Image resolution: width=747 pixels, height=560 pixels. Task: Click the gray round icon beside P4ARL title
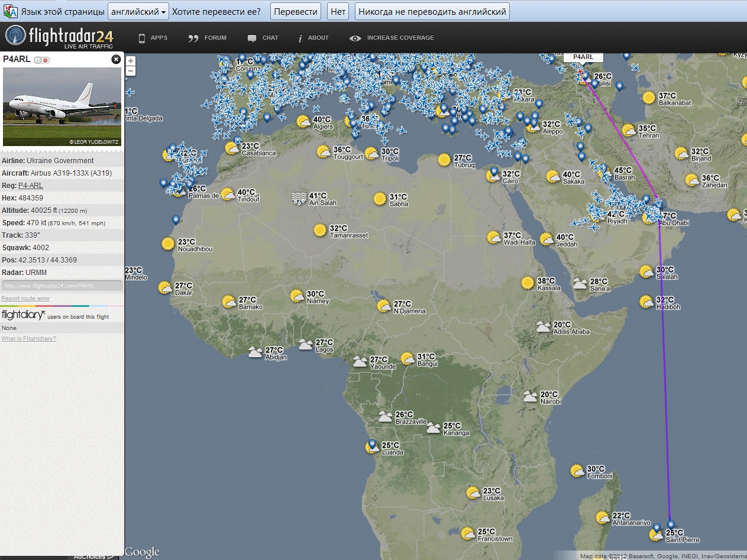(x=38, y=60)
